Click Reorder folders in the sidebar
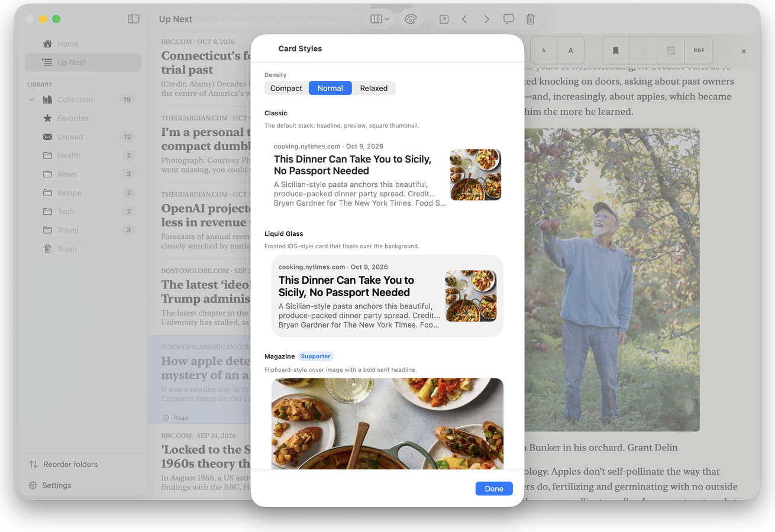This screenshot has height=532, width=775. pos(62,465)
